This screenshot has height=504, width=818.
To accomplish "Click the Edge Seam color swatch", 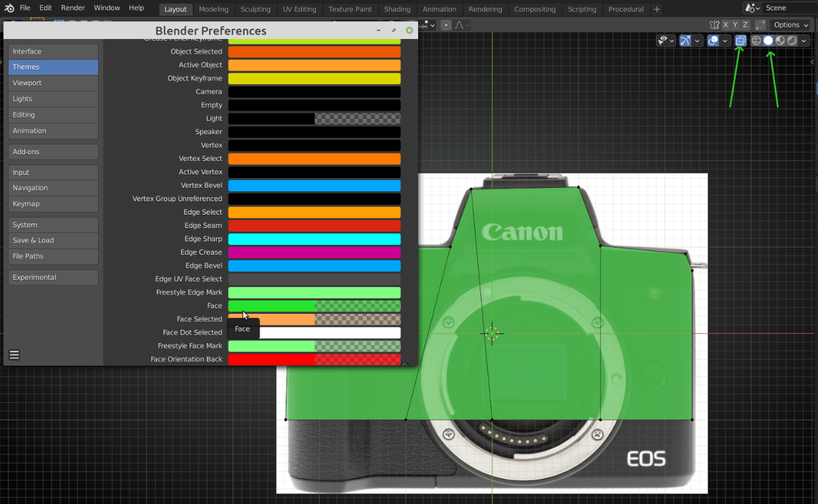I will 315,225.
